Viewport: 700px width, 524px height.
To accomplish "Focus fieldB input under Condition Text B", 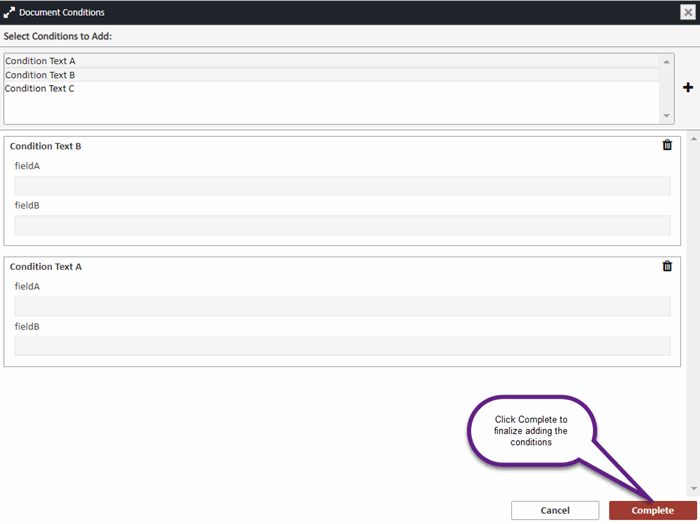I will [x=342, y=226].
